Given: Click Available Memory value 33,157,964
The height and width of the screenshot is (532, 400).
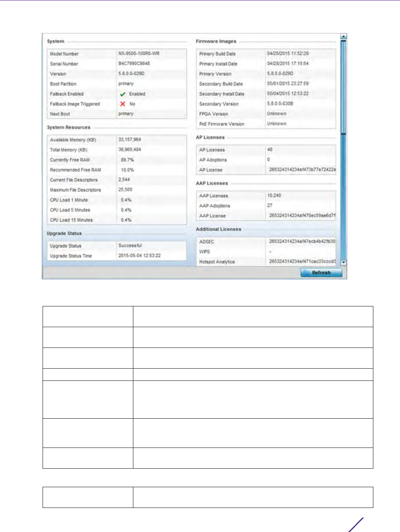Looking at the screenshot, I should (x=130, y=140).
